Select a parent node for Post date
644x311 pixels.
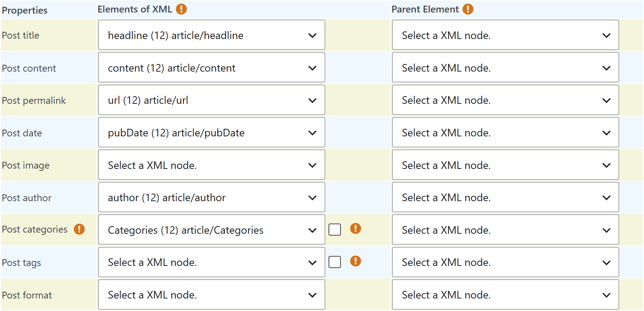(x=506, y=133)
